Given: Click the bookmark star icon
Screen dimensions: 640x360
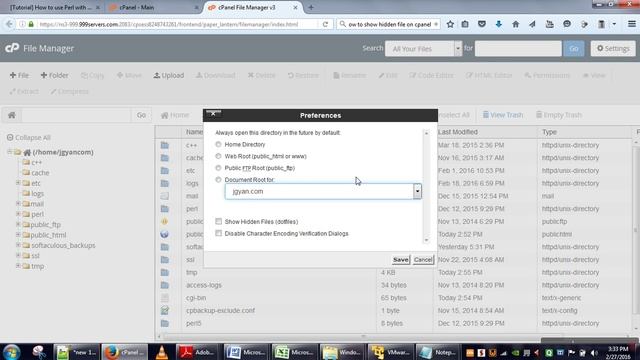Looking at the screenshot, I should coord(450,24).
